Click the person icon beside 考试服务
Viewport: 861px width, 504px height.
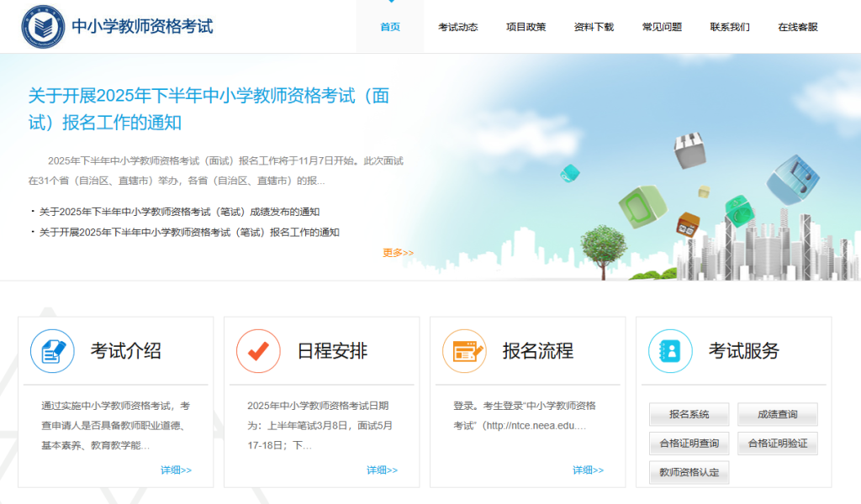[668, 350]
